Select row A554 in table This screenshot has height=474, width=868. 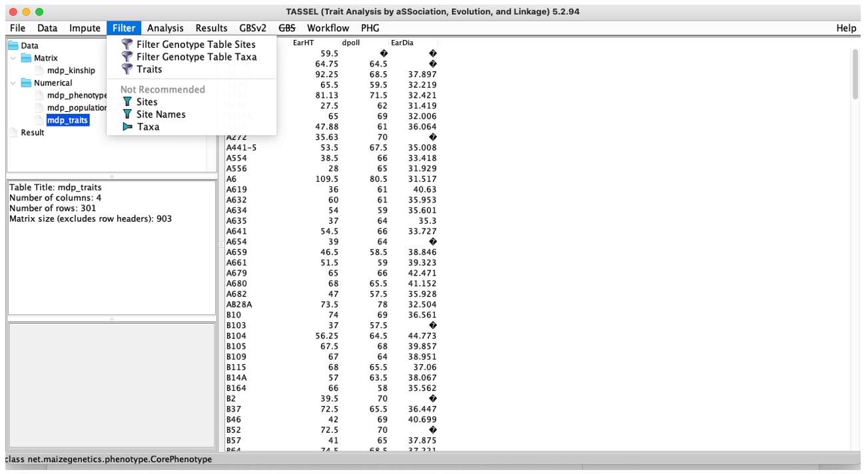pyautogui.click(x=332, y=158)
